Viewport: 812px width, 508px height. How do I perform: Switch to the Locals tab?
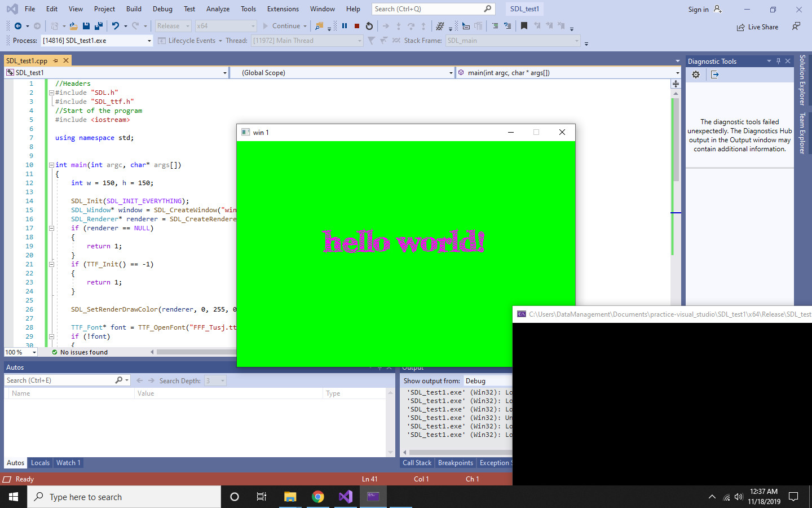[39, 463]
